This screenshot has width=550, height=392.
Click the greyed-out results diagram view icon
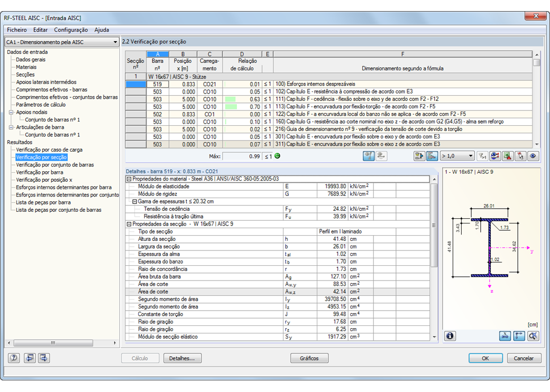[381, 156]
